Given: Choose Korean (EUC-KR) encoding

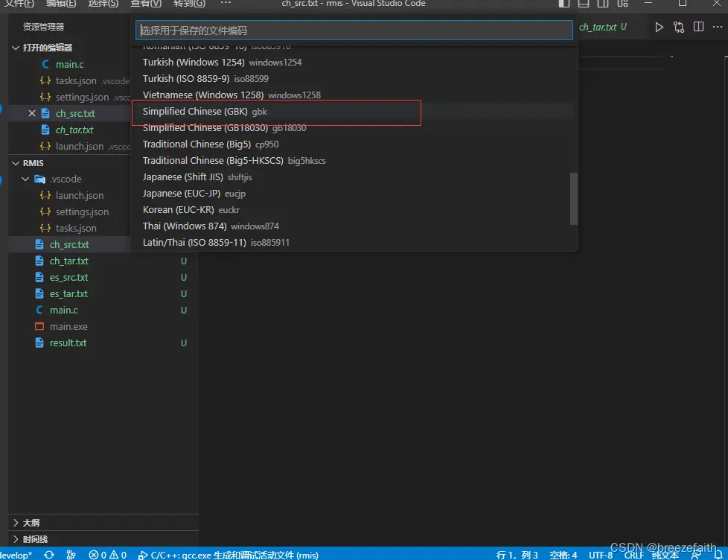Looking at the screenshot, I should (x=354, y=210).
